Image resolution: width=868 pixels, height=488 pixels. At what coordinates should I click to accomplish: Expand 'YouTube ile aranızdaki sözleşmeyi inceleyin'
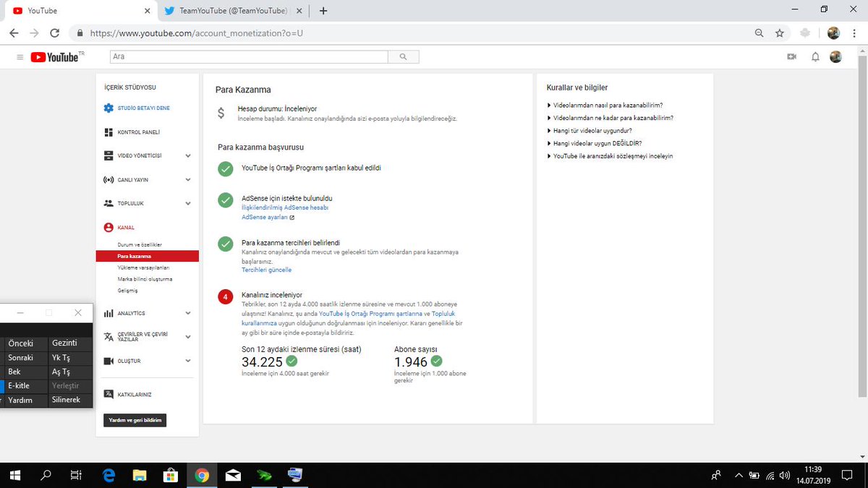coord(610,156)
